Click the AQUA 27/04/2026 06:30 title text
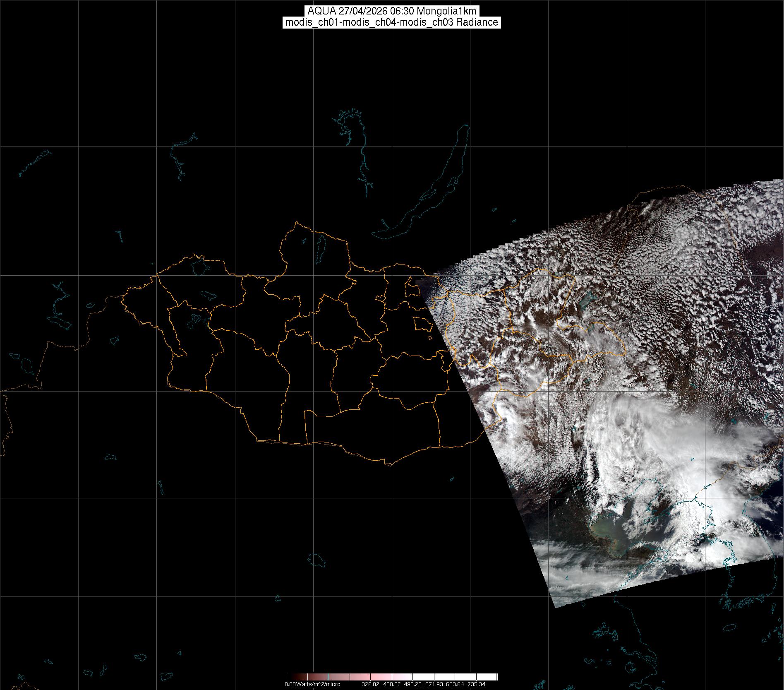The height and width of the screenshot is (690, 784). [x=391, y=11]
